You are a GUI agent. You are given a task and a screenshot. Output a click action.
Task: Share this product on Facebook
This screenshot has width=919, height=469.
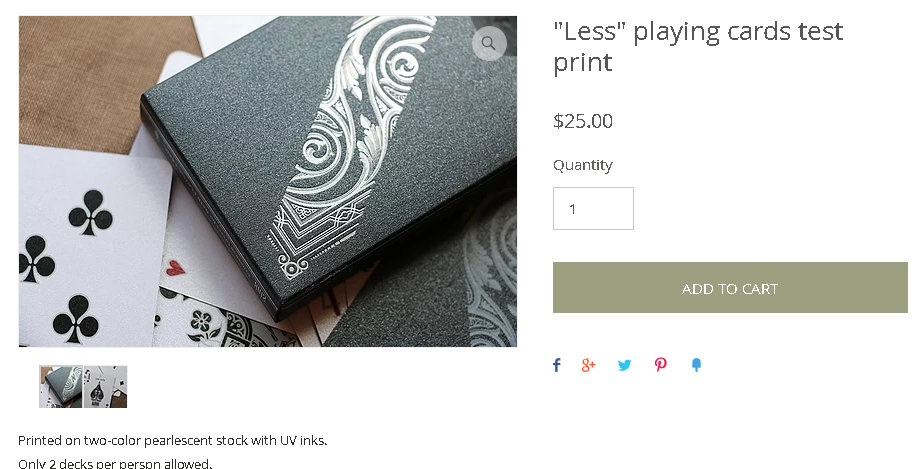click(557, 365)
